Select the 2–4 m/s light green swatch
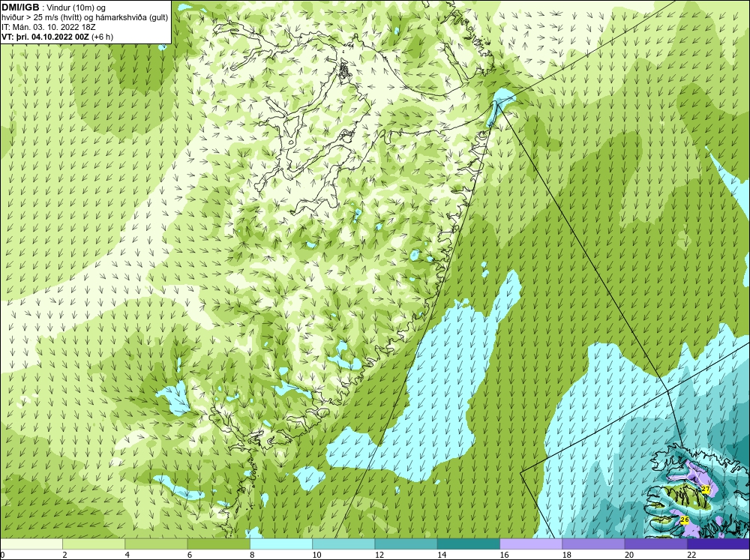Image resolution: width=750 pixels, height=560 pixels. click(x=93, y=544)
